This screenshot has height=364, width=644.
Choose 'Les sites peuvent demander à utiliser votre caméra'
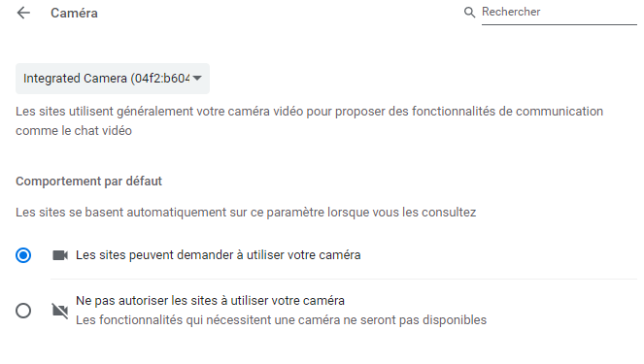(x=219, y=255)
